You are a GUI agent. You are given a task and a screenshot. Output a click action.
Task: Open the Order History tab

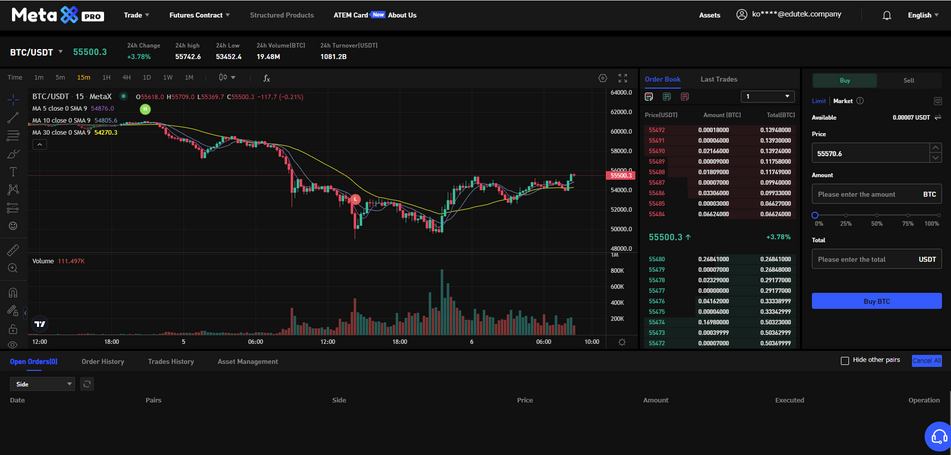pyautogui.click(x=103, y=361)
